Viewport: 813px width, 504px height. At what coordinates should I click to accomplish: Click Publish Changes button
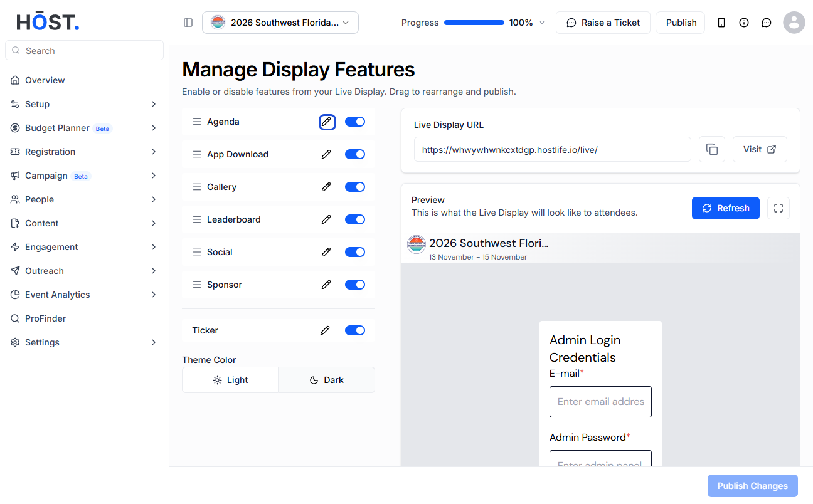(x=753, y=486)
